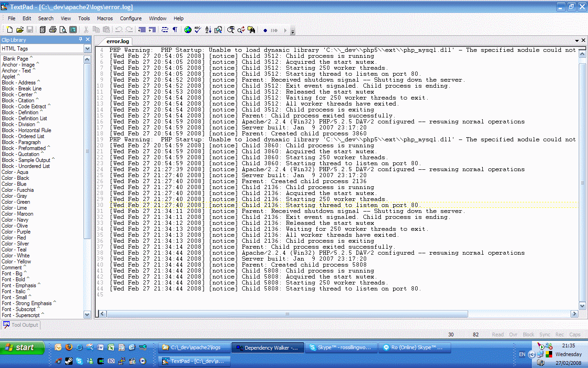This screenshot has height=368, width=588.
Task: Open the Edit menu
Action: (x=27, y=18)
